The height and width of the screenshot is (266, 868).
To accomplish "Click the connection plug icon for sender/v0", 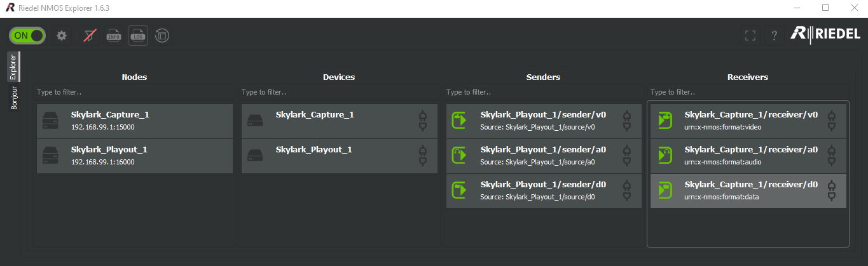I will 627,121.
